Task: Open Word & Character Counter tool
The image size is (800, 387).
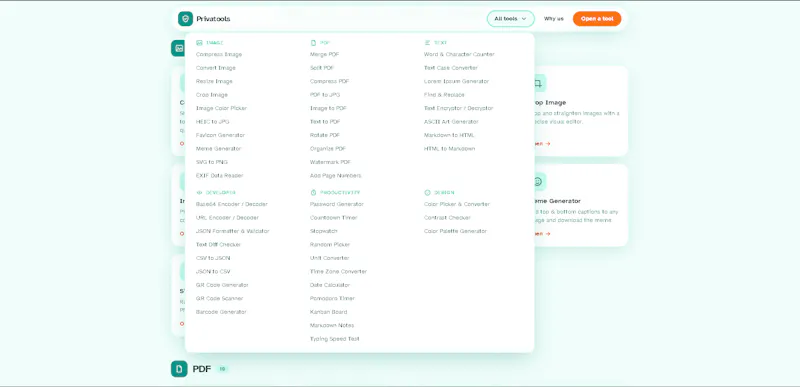Action: [459, 55]
